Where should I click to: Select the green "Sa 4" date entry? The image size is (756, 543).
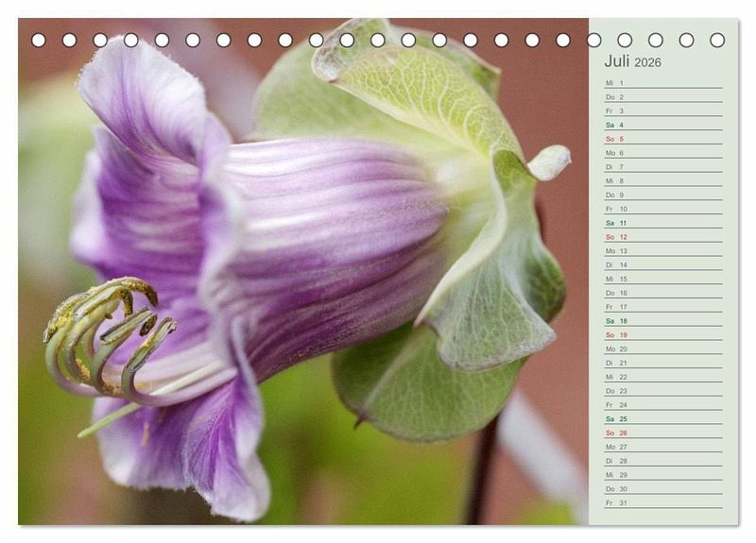pos(663,125)
